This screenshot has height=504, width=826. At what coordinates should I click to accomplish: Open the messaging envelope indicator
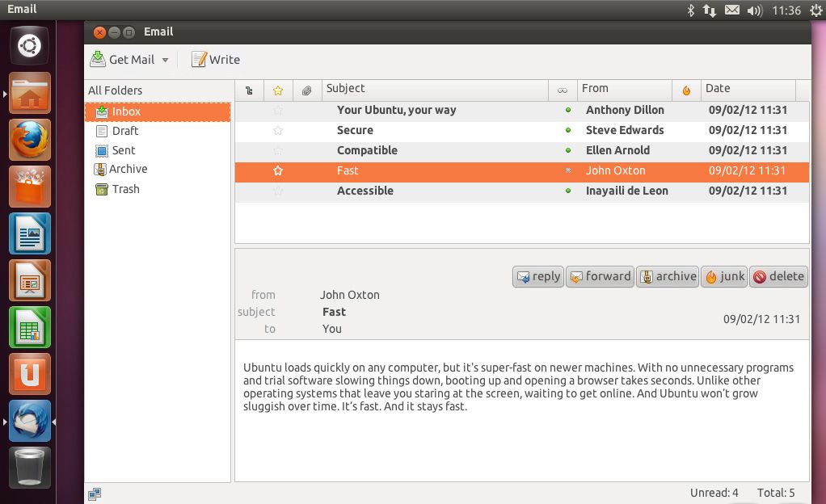click(732, 10)
